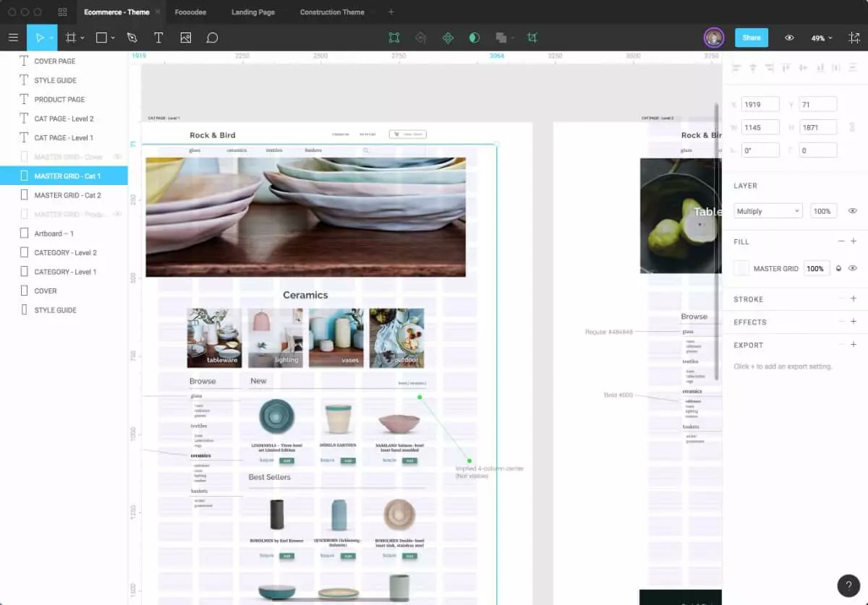
Task: Select the Comment tool
Action: [212, 38]
